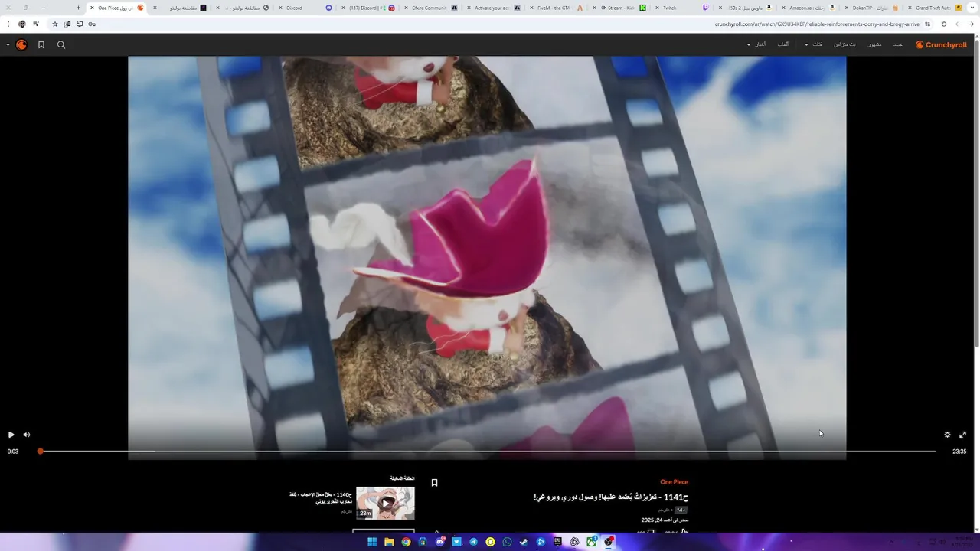Switch to the DukanTIP tab

click(x=871, y=8)
